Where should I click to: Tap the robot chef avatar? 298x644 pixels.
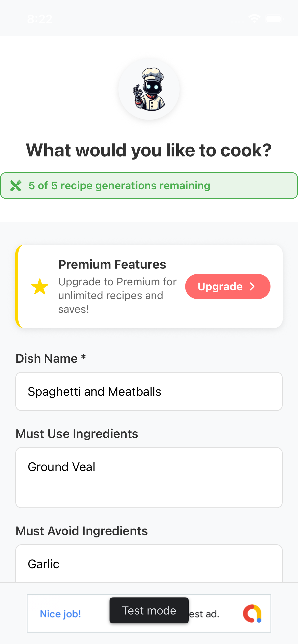(149, 89)
